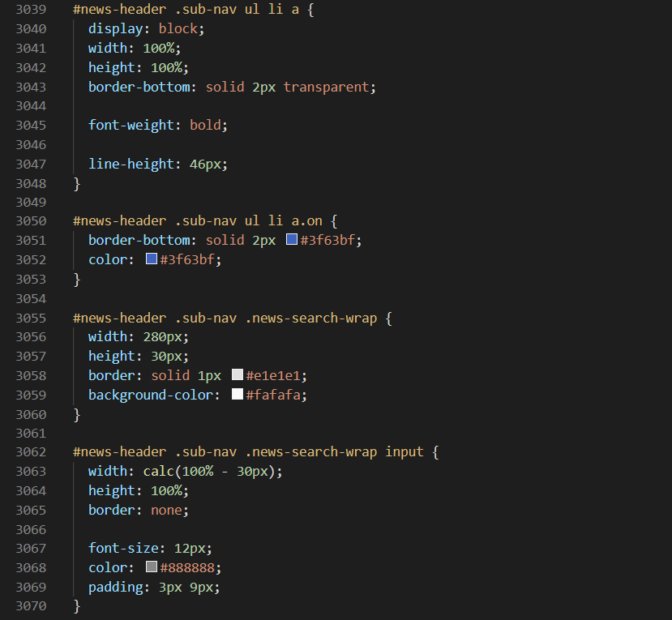Viewport: 672px width, 620px height.
Task: Click 'height: 100%;' on line 3064
Action: click(139, 490)
